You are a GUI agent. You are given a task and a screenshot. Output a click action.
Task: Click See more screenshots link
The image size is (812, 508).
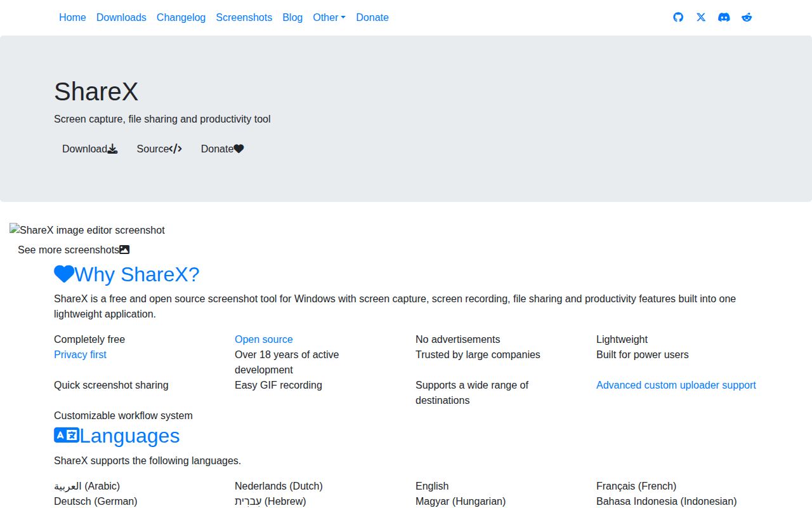point(74,250)
